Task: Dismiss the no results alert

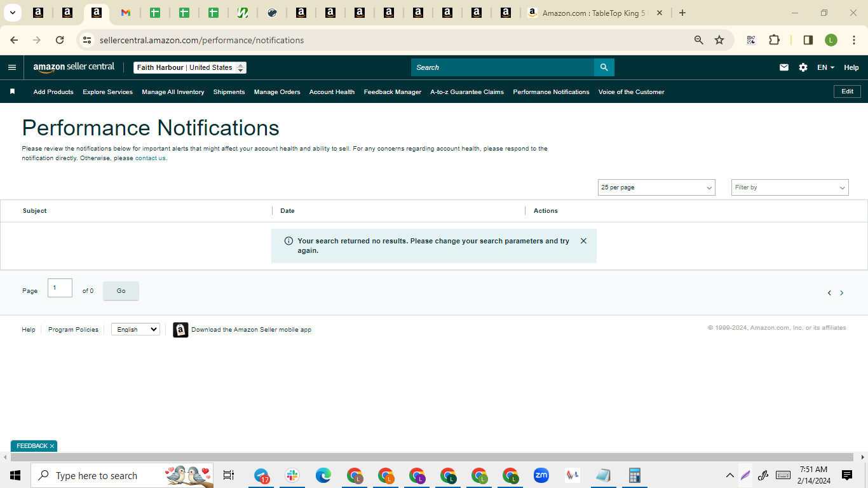Action: coord(583,241)
